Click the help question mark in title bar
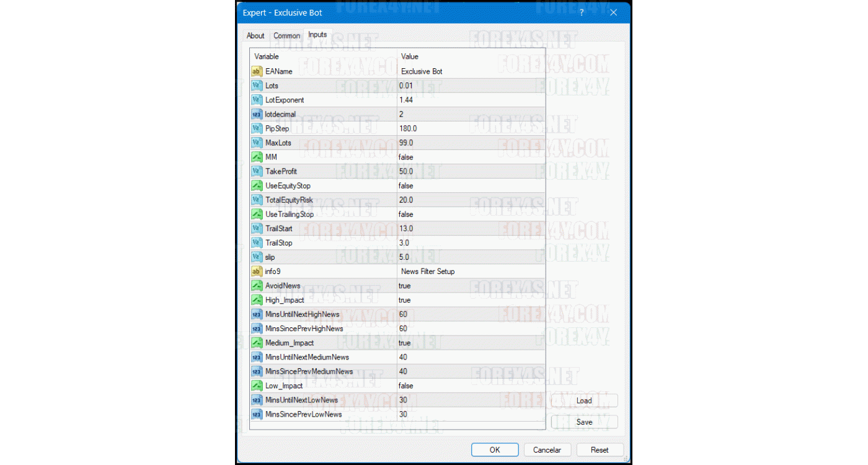 (x=582, y=12)
